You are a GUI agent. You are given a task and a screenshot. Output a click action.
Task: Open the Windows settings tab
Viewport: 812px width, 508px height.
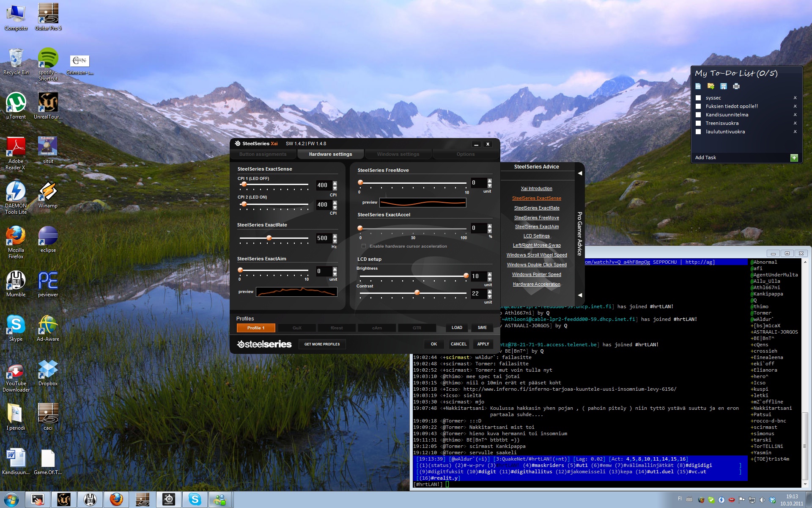[x=398, y=154]
